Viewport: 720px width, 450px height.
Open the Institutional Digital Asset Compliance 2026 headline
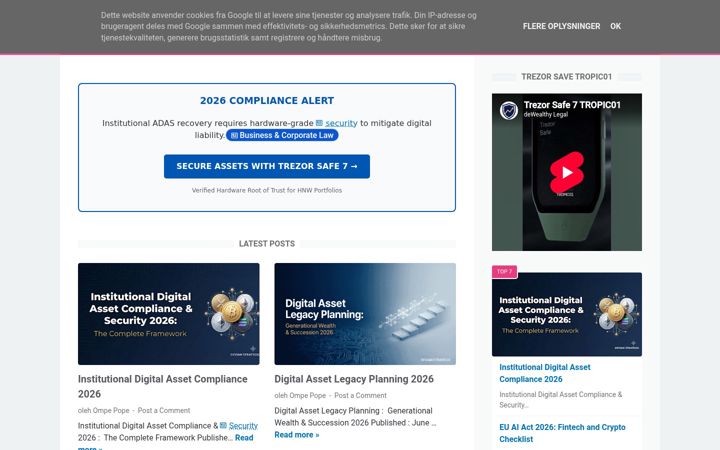pos(163,386)
